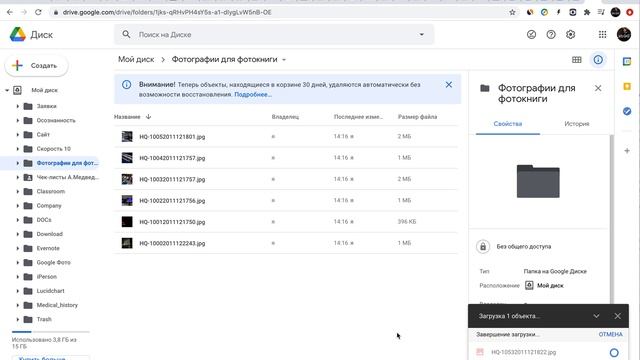Click the account avatar in Drive header
This screenshot has height=360, width=640.
click(x=624, y=34)
